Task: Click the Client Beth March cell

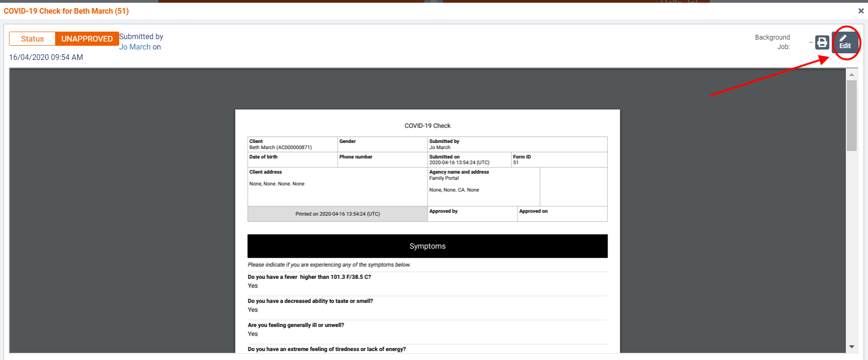Action: pos(292,144)
